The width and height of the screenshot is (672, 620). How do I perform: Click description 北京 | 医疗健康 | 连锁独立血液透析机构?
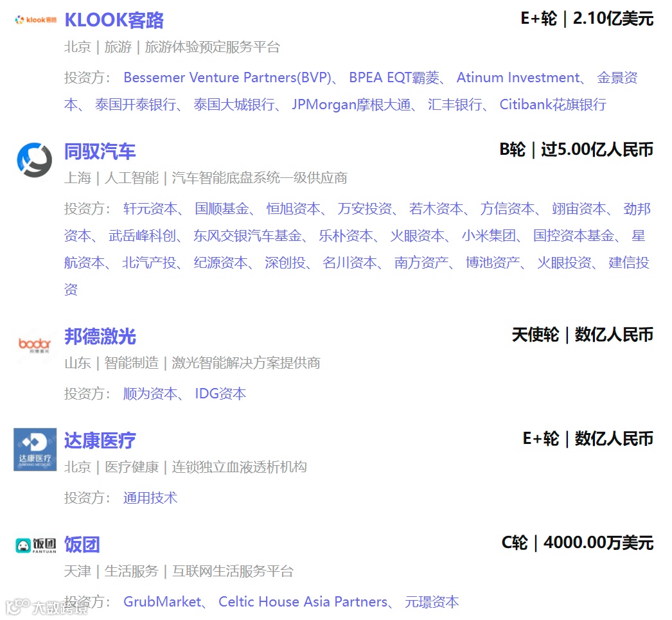coord(186,467)
